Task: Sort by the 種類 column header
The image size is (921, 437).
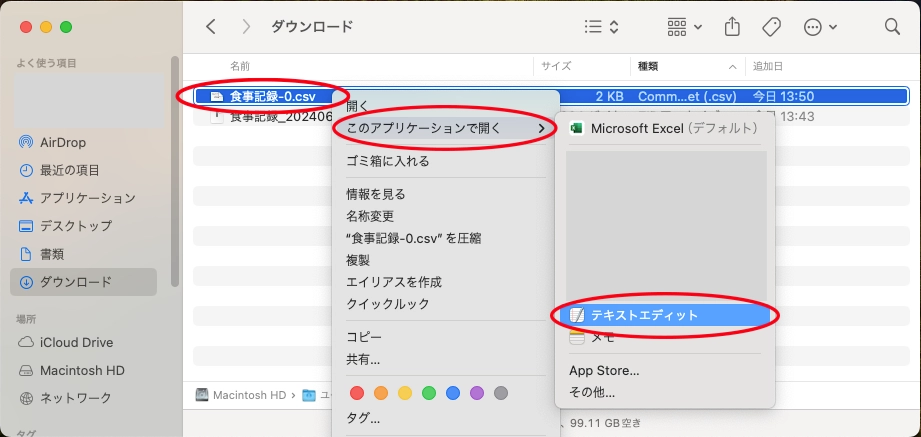Action: click(x=648, y=66)
